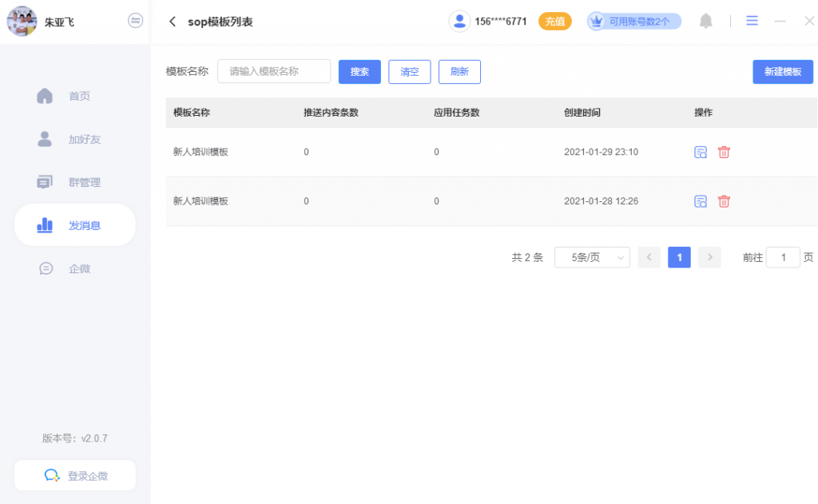Expand the 5条/页 page size dropdown
818x504 pixels.
pos(592,257)
